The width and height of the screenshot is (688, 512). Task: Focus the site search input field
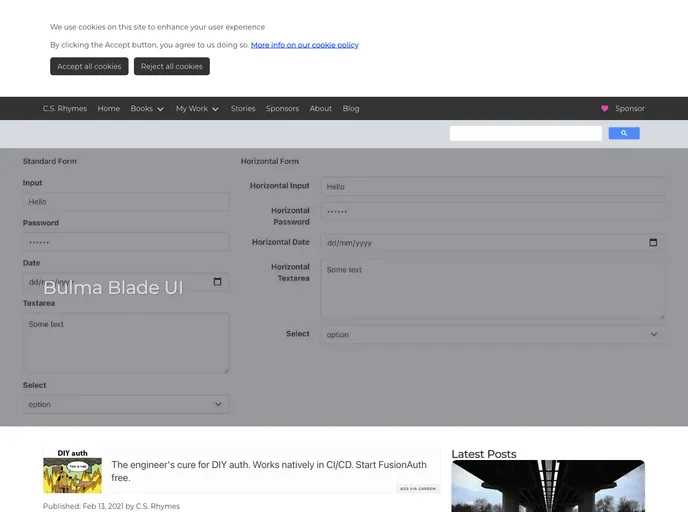[526, 133]
